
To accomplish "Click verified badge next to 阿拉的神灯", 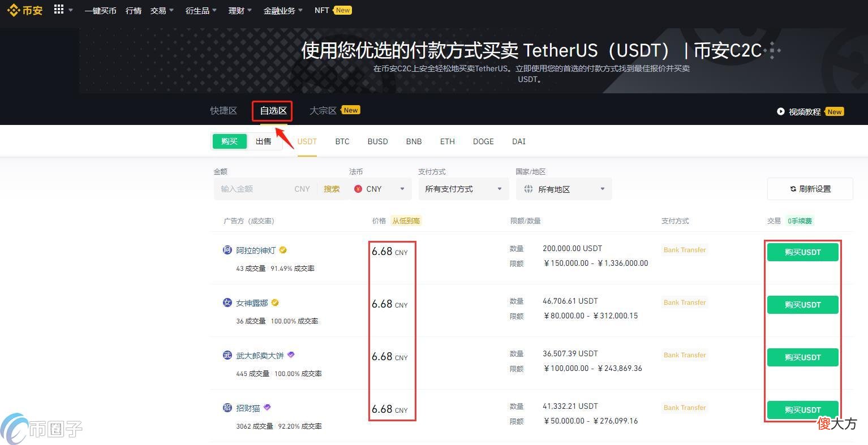I will click(x=283, y=250).
